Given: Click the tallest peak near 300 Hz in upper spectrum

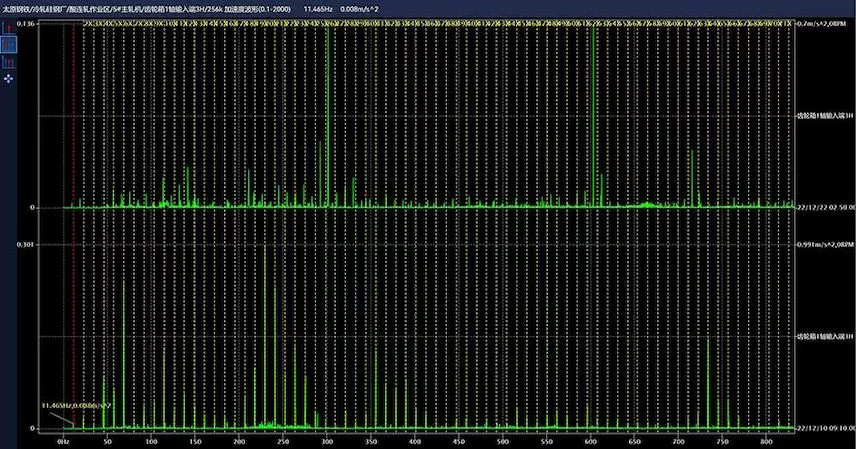Looking at the screenshot, I should pos(327,100).
